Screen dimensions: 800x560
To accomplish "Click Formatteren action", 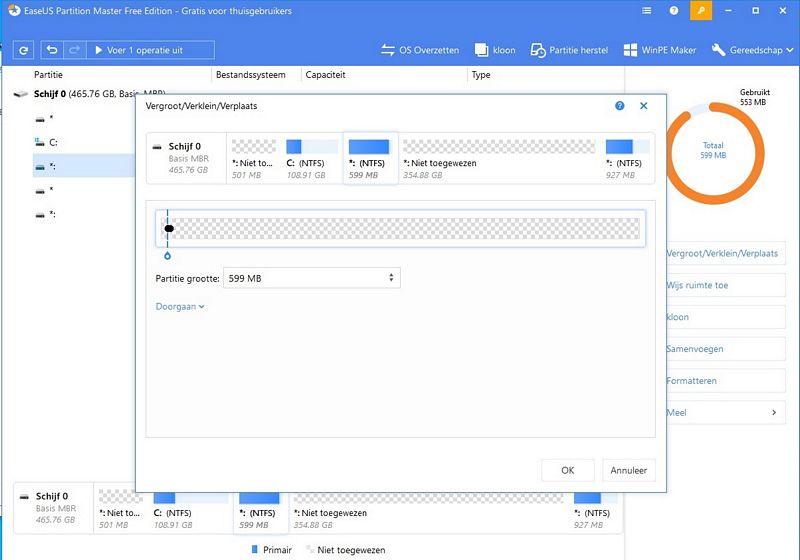I will click(x=726, y=380).
